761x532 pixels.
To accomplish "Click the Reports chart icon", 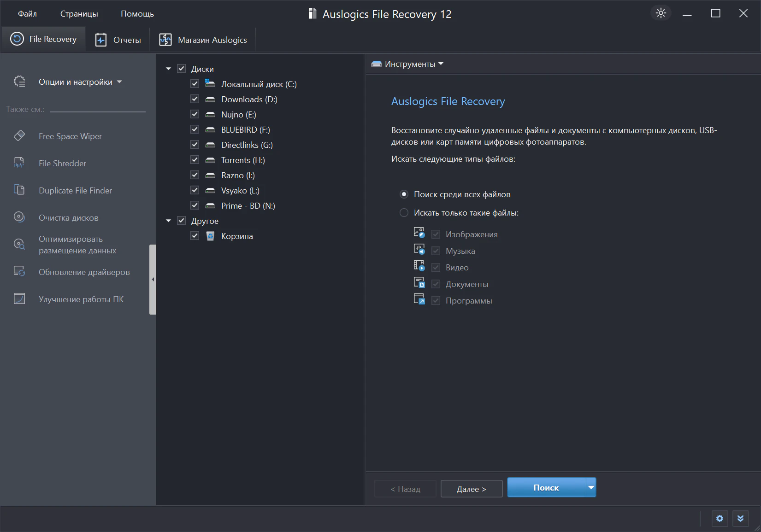I will pos(101,40).
